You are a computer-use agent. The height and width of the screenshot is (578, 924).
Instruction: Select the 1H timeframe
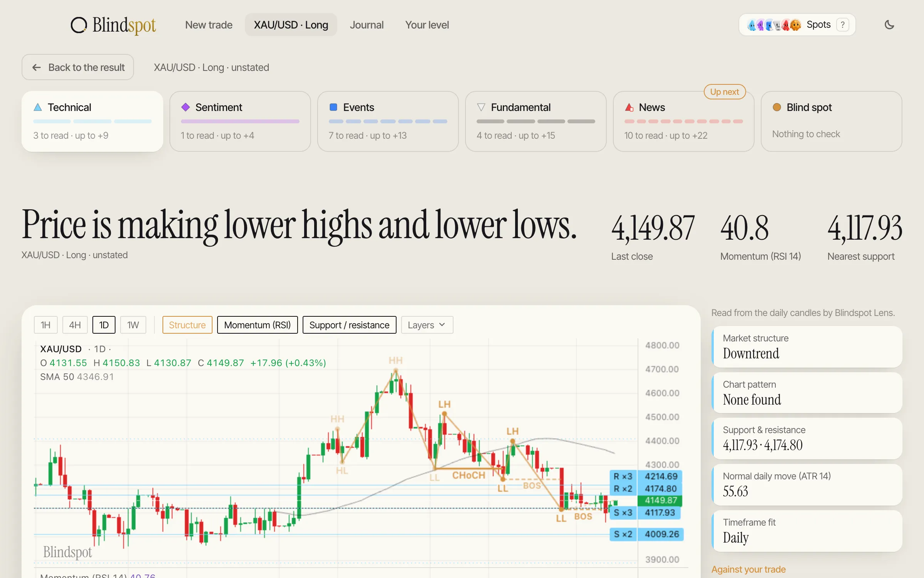point(45,325)
